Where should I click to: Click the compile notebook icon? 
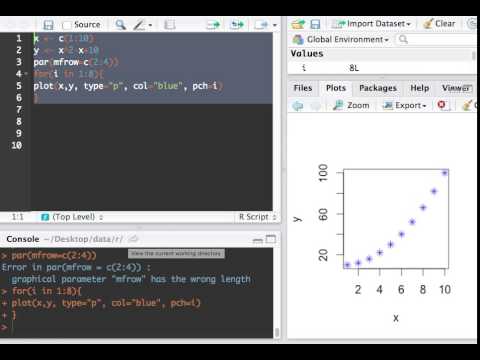170,25
